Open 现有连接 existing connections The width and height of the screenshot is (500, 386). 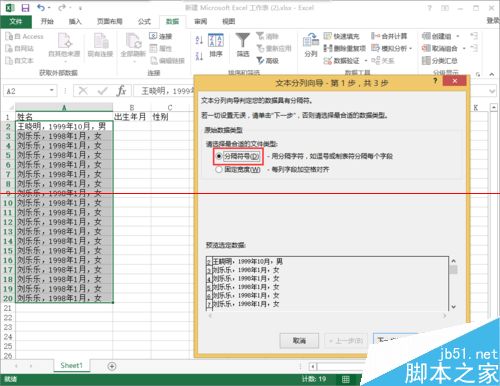pyautogui.click(x=100, y=45)
